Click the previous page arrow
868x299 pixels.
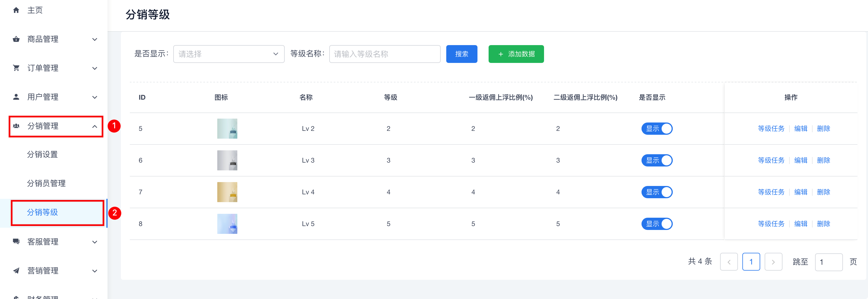[729, 262]
